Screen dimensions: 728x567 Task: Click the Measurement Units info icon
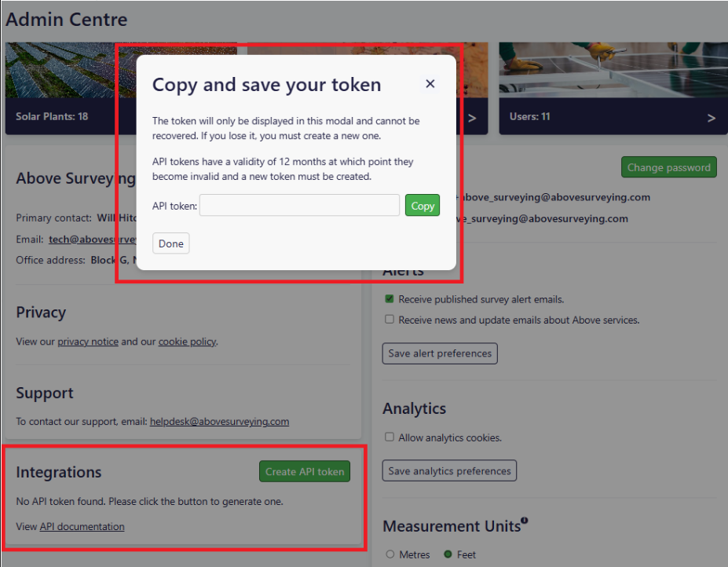[x=524, y=520]
